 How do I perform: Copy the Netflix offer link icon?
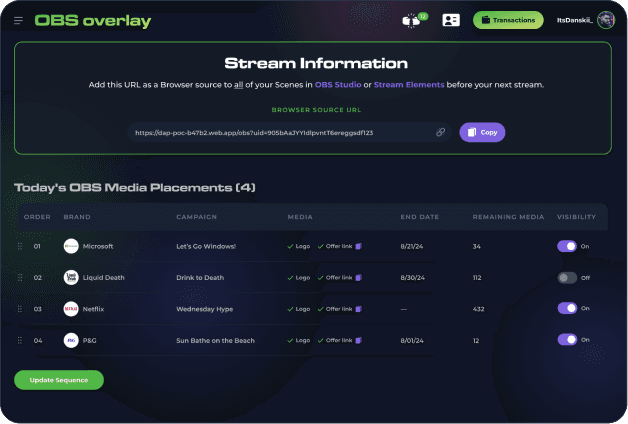[x=359, y=309]
